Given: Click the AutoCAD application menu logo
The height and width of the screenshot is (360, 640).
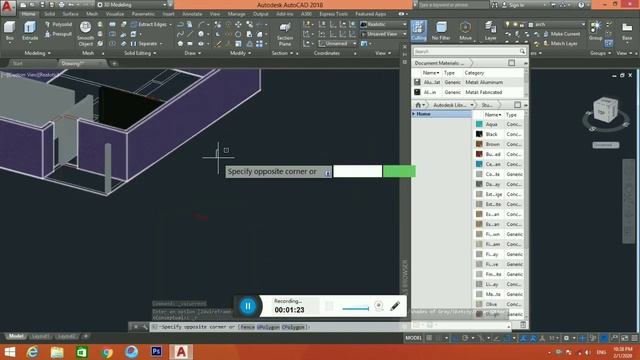Looking at the screenshot, I should click(x=8, y=7).
